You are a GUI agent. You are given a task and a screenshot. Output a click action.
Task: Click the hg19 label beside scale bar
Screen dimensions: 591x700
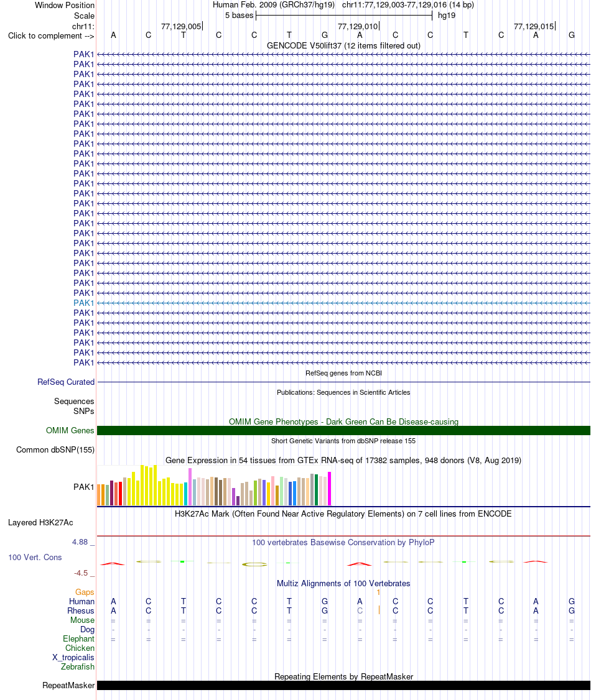point(447,16)
